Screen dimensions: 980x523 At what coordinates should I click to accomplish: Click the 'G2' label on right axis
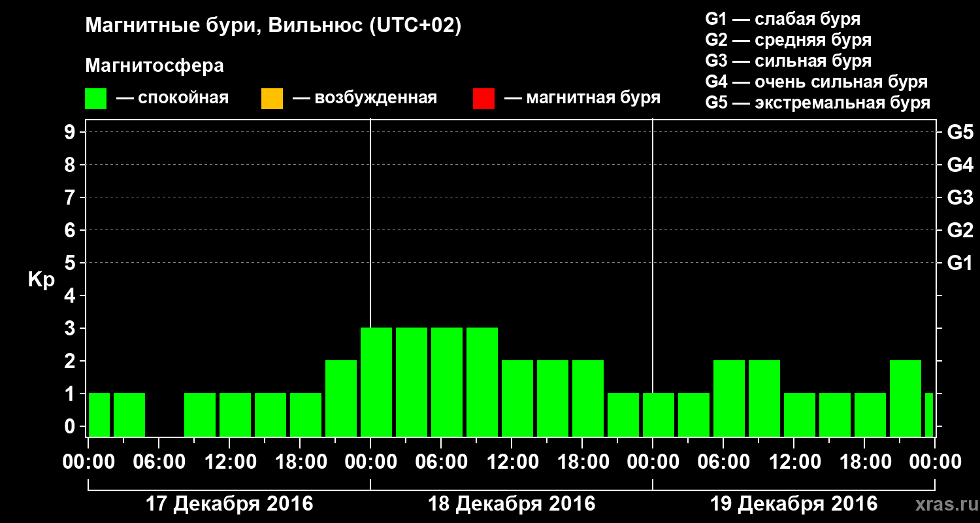pos(960,231)
